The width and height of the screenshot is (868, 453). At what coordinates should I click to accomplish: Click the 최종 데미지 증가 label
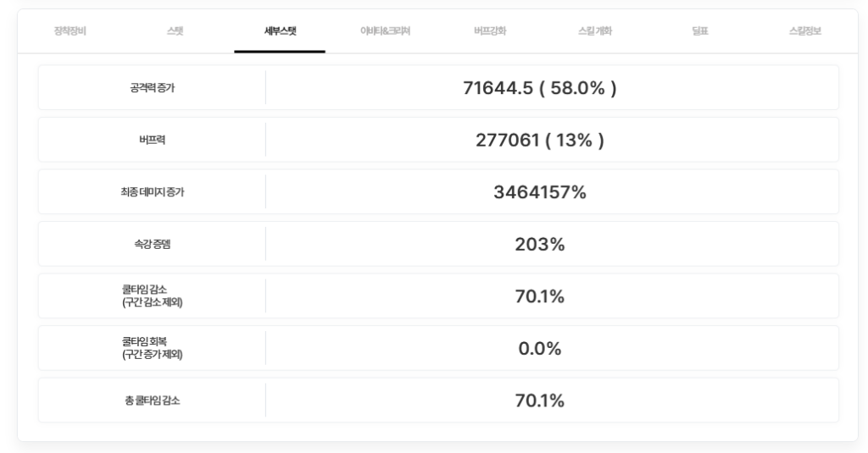tap(153, 192)
